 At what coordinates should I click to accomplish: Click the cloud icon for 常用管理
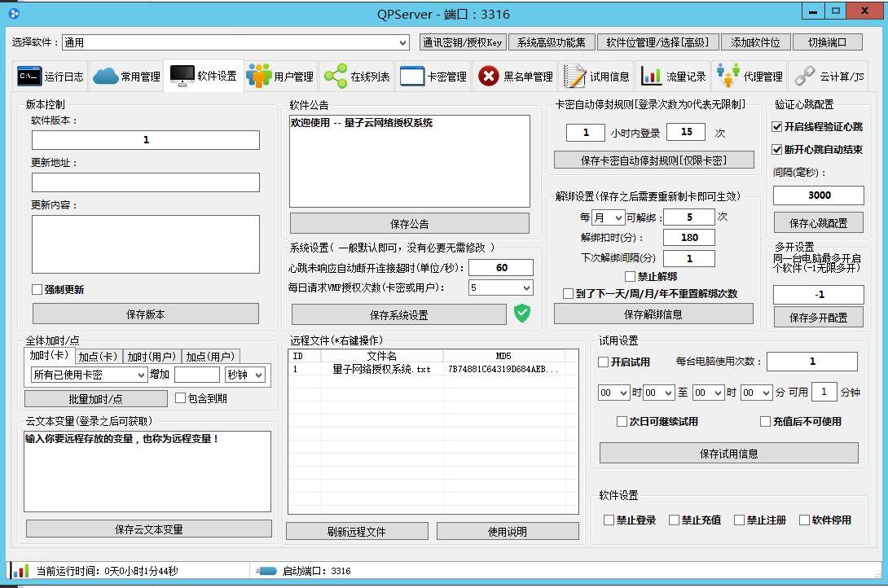tap(105, 77)
